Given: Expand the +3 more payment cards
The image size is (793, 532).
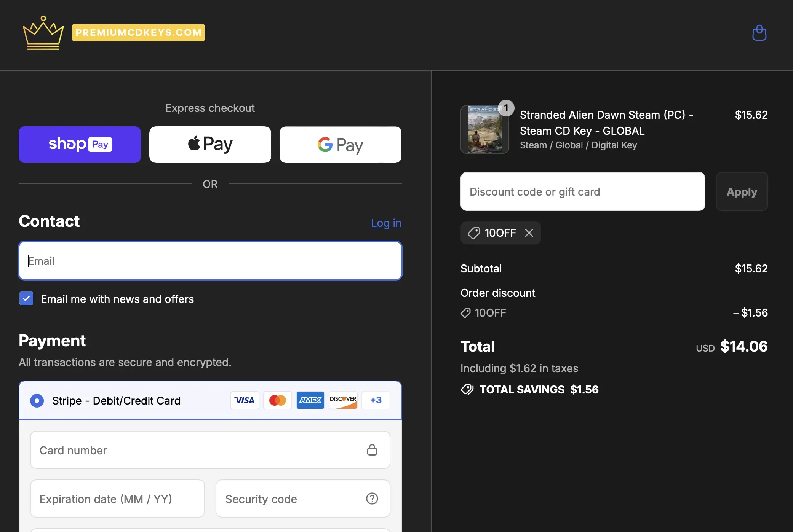Looking at the screenshot, I should click(x=376, y=400).
